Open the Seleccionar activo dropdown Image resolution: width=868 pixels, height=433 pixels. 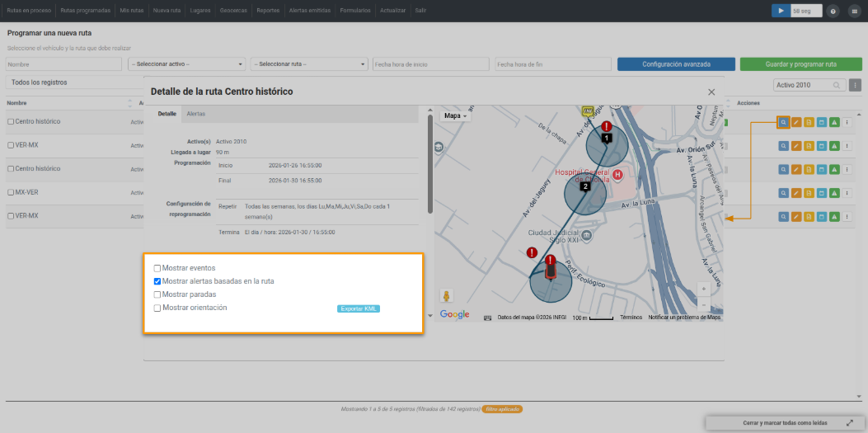pyautogui.click(x=186, y=64)
